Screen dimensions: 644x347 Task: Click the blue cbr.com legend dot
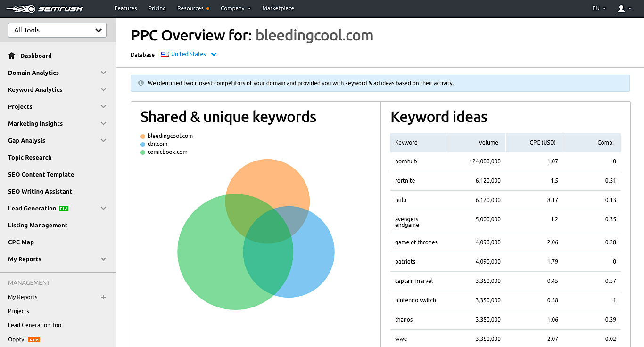point(143,144)
